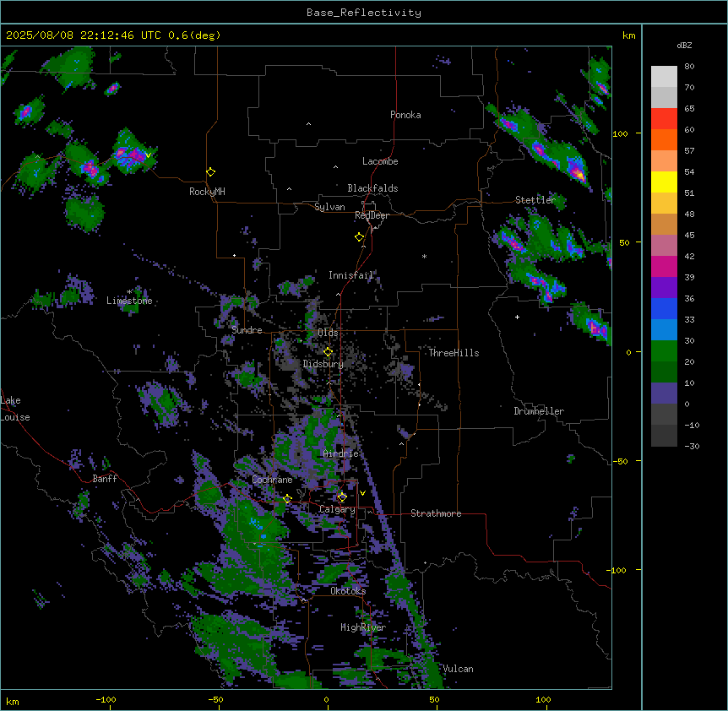Screen dimensions: 728x711
Task: Click the Base_Reflectivity title
Action: click(x=364, y=13)
